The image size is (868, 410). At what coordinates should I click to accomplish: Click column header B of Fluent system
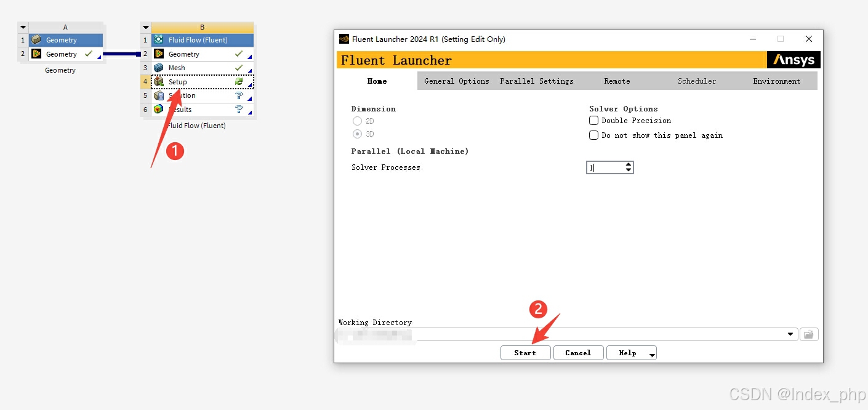[202, 27]
